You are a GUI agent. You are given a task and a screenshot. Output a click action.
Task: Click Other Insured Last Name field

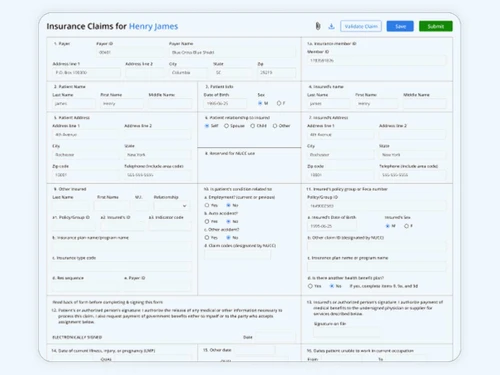click(71, 206)
